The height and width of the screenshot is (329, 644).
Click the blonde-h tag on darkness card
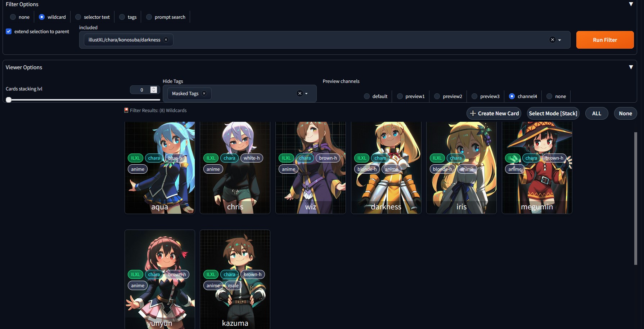click(x=367, y=169)
